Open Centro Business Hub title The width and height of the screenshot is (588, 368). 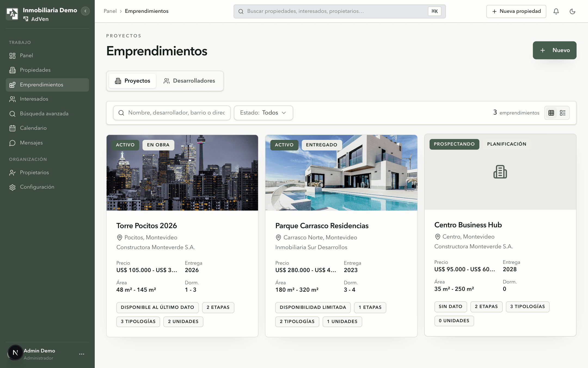coord(468,225)
